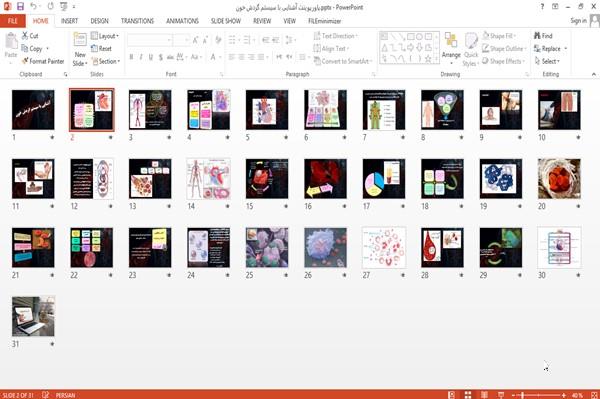
Task: Toggle Strikethrough formatting
Action: click(170, 57)
